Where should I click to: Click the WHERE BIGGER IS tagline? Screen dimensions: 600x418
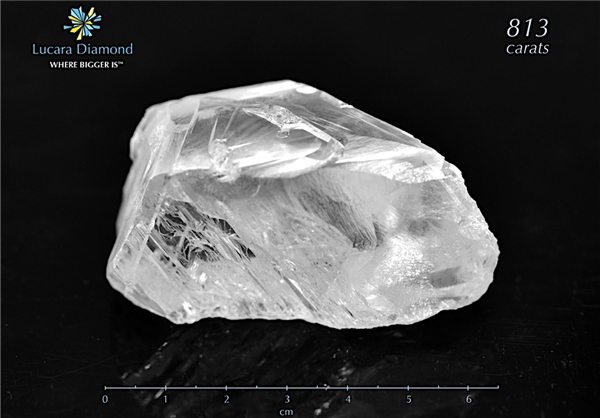tap(84, 65)
